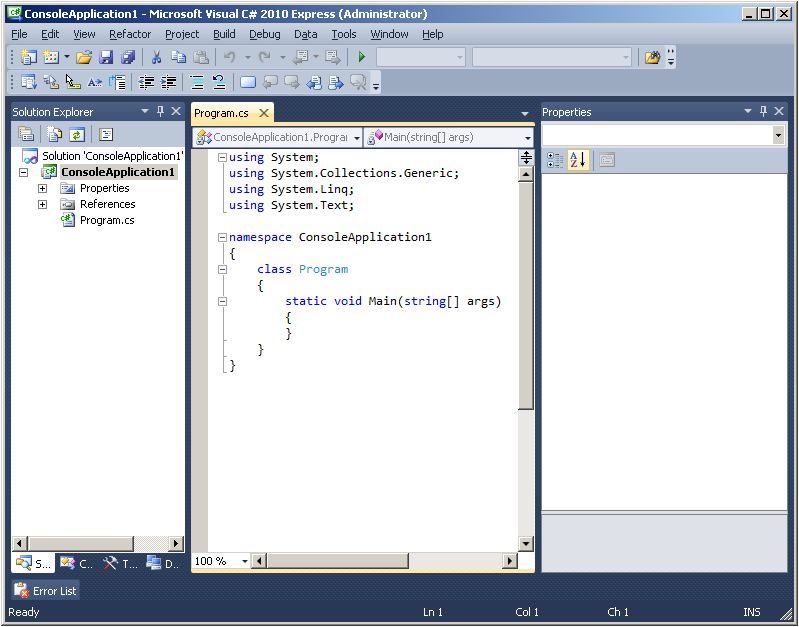
Task: Toggle auto-hide pin on Solution Explorer
Action: [160, 112]
